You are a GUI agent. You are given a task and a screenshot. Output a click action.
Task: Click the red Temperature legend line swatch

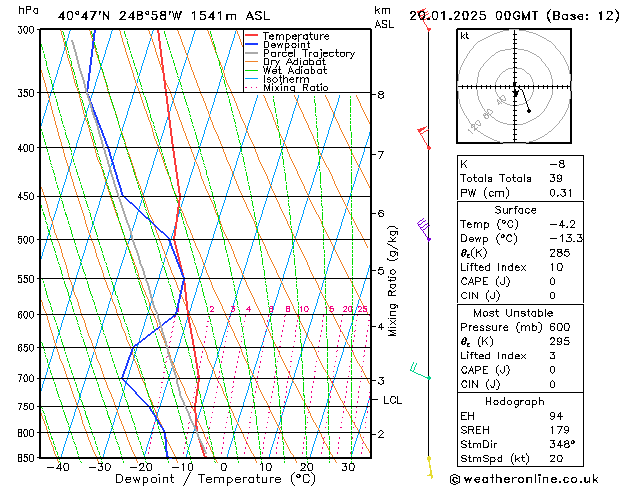(252, 36)
